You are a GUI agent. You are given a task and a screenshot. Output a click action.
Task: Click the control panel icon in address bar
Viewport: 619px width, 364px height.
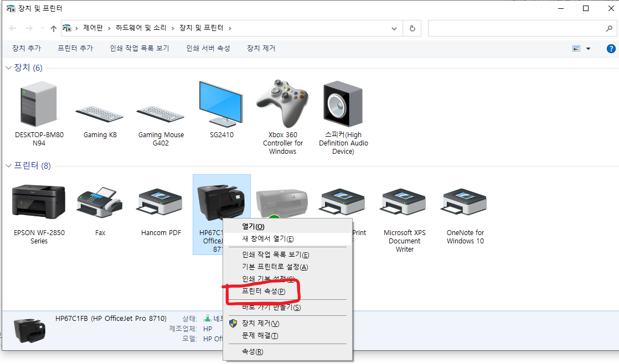pyautogui.click(x=66, y=28)
